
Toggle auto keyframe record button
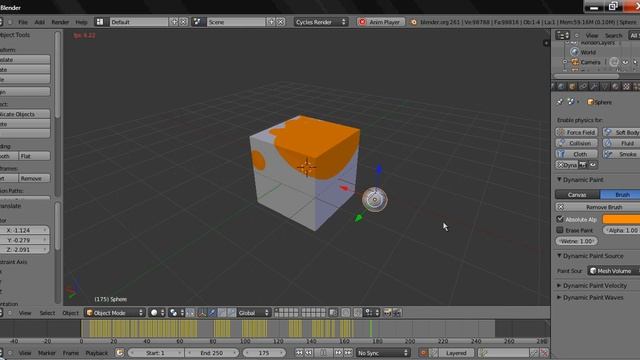click(x=423, y=353)
